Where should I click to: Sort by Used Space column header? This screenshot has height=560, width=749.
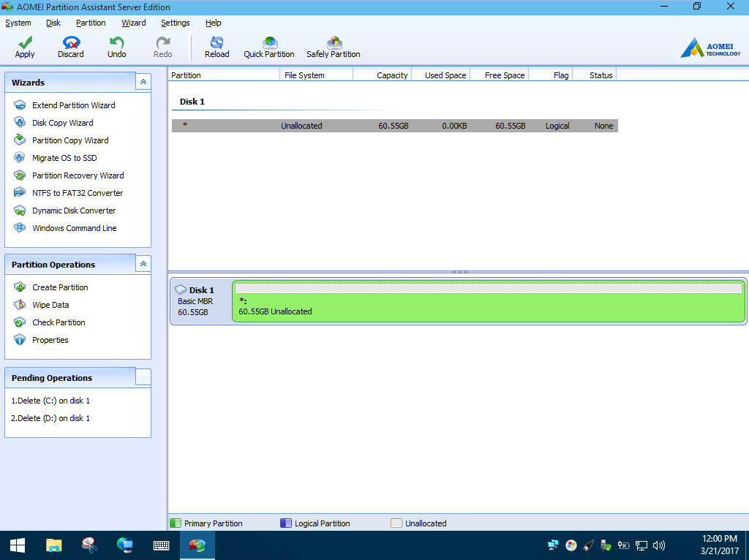point(441,75)
